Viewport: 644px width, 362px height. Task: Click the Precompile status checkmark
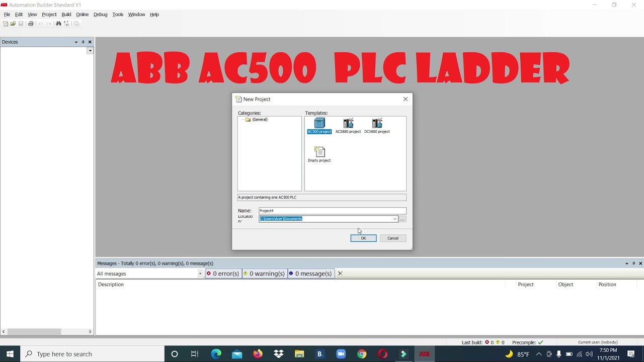[541, 342]
